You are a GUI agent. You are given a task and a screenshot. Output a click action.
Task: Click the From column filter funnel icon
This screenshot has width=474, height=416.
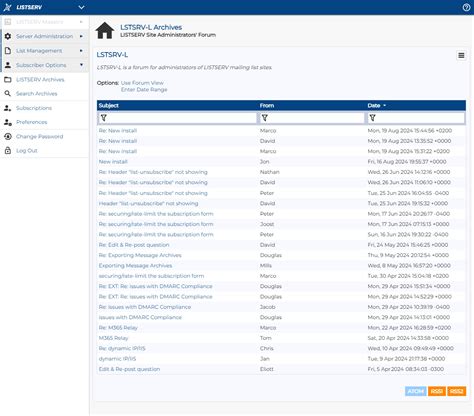click(x=265, y=118)
